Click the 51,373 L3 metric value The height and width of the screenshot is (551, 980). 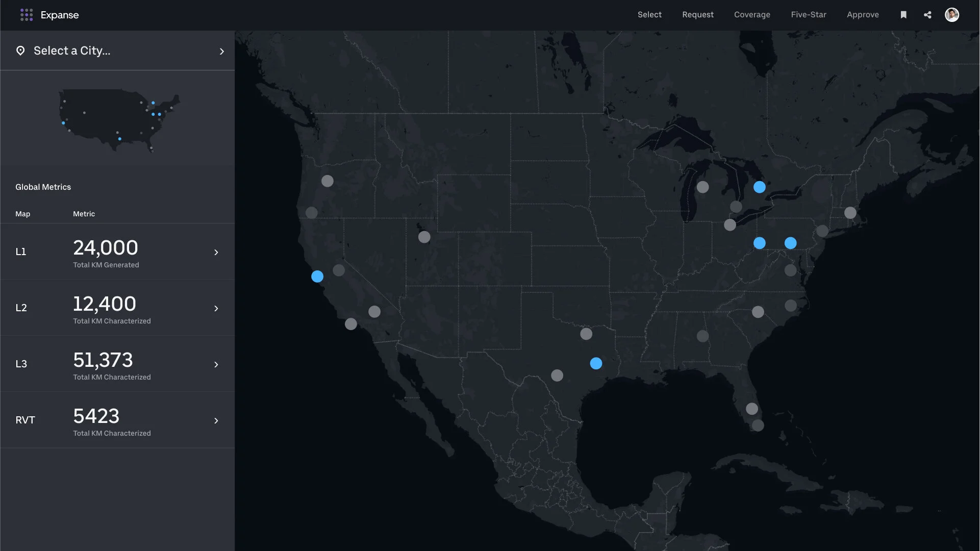[x=103, y=360]
